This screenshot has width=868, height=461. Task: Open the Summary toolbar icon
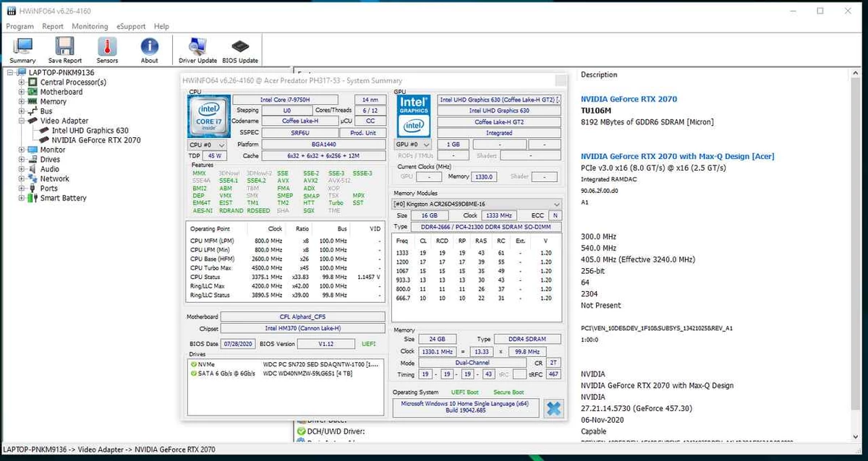22,46
